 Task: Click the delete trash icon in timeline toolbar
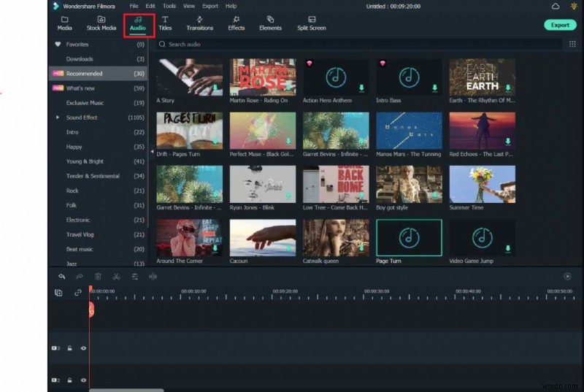point(98,277)
